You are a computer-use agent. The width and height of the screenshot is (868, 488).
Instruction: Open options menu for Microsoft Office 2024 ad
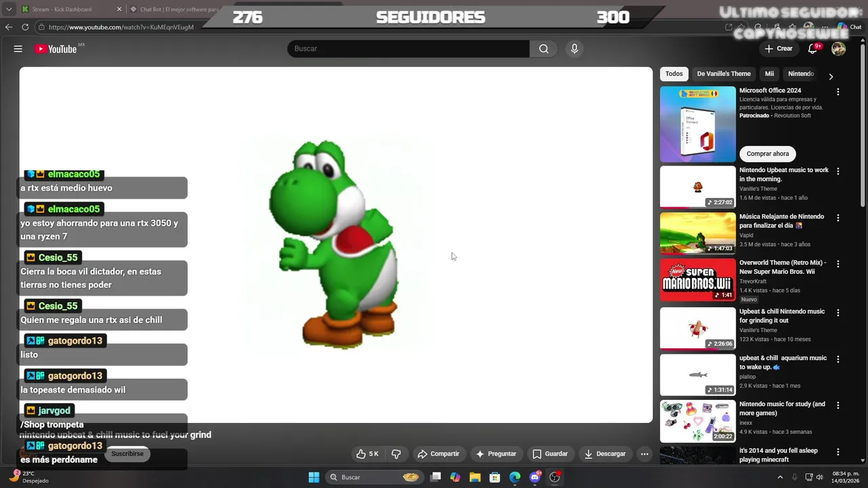838,91
